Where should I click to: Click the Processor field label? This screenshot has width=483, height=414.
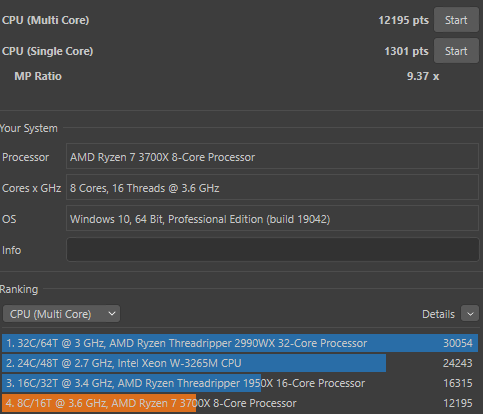pos(26,157)
